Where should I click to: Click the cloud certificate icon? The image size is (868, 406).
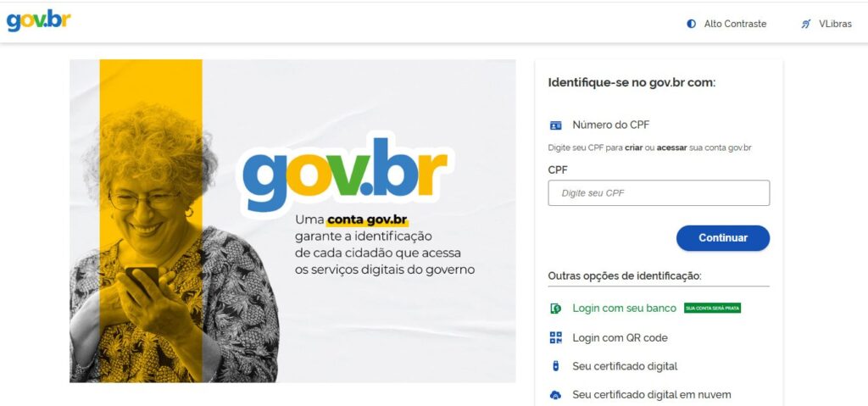555,395
